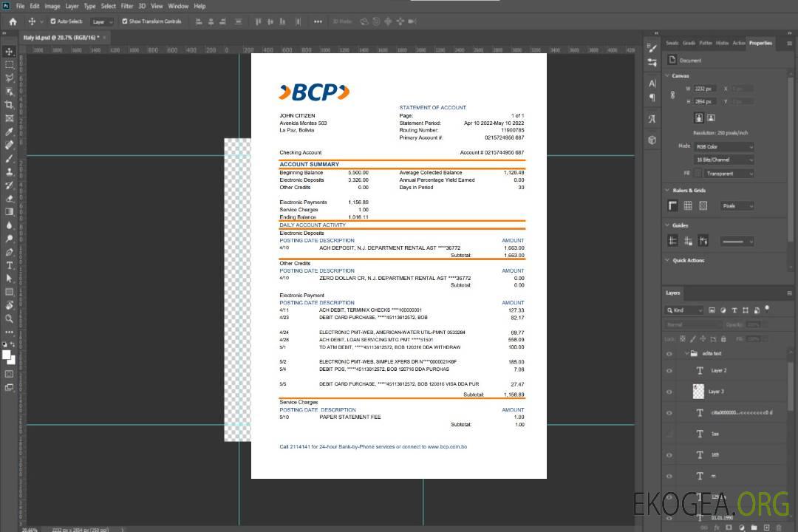Open the RGB Color mode dropdown
798x532 pixels.
[x=724, y=146]
